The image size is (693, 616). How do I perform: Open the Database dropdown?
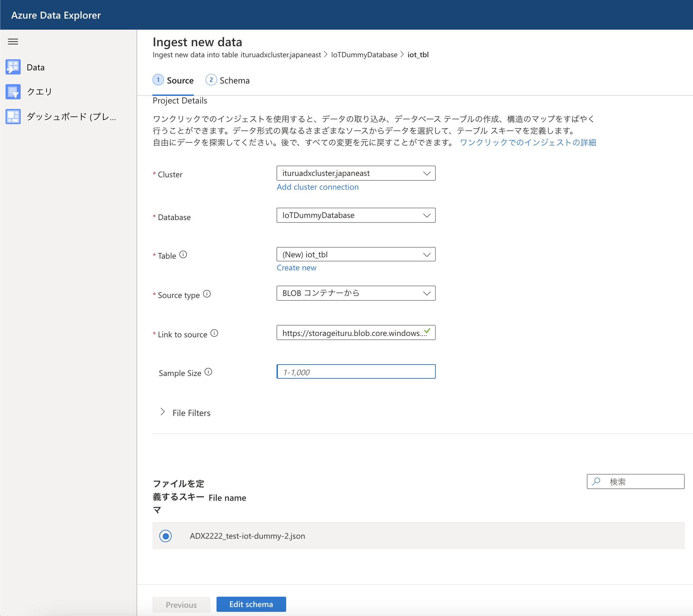point(356,215)
